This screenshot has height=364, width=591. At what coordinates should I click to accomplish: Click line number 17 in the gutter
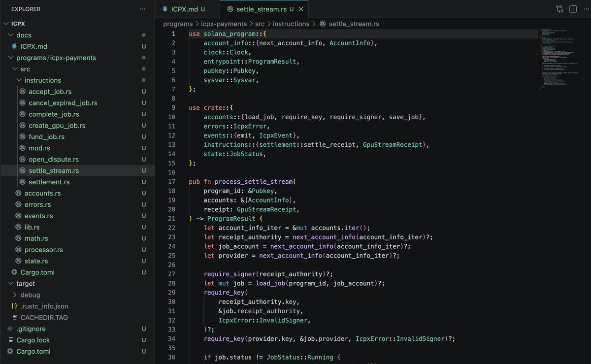pyautogui.click(x=172, y=182)
